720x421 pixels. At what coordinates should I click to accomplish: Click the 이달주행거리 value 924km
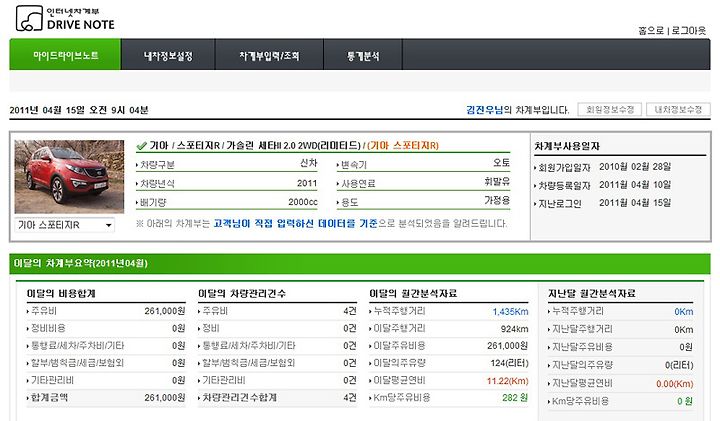[x=515, y=329]
